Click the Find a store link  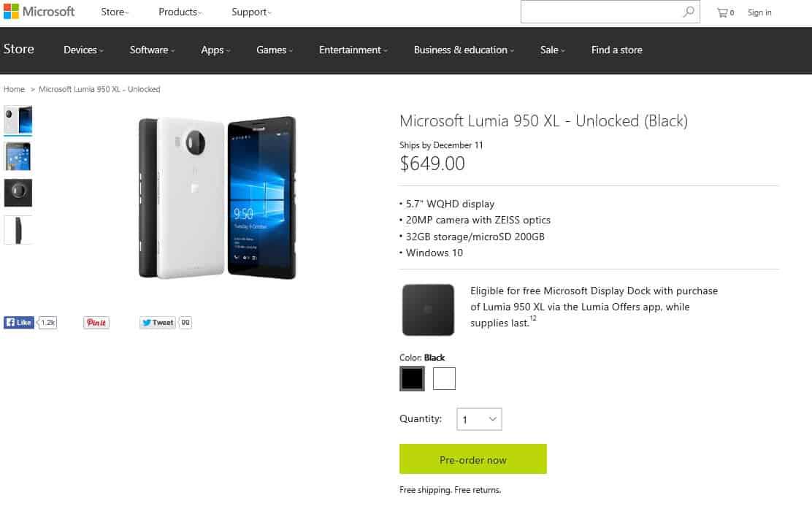point(617,50)
